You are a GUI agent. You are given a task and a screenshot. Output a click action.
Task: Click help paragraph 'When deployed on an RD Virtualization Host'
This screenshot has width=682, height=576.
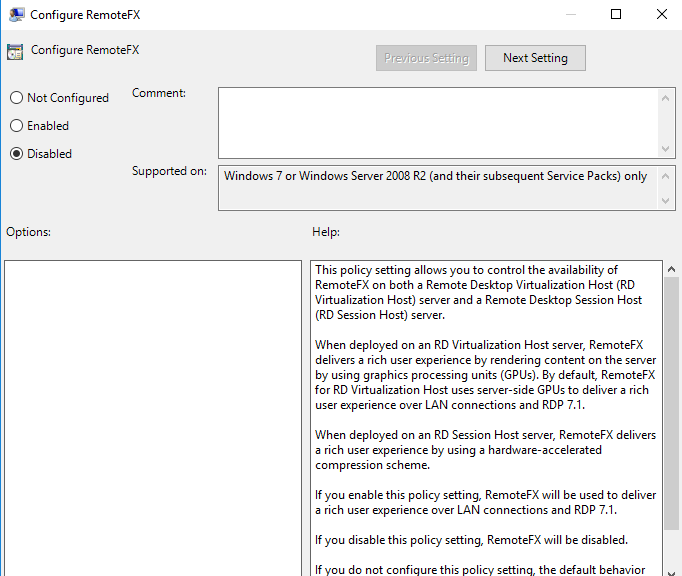click(x=485, y=375)
